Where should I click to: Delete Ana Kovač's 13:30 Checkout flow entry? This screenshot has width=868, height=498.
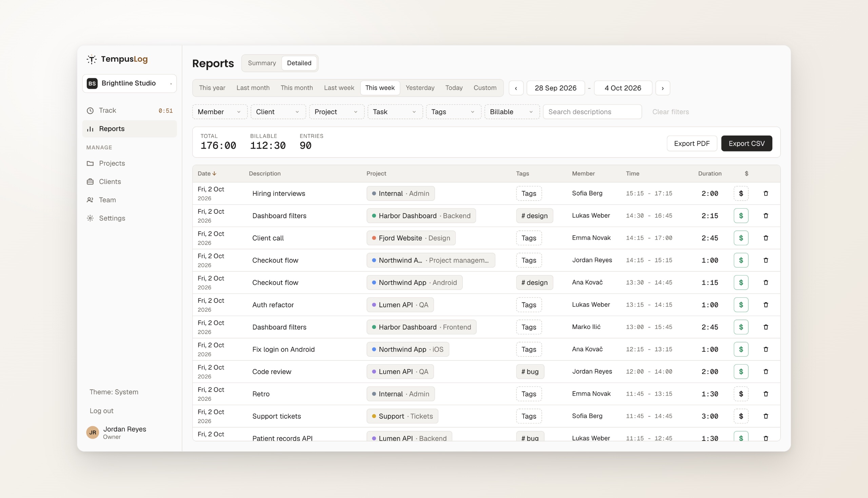tap(766, 283)
